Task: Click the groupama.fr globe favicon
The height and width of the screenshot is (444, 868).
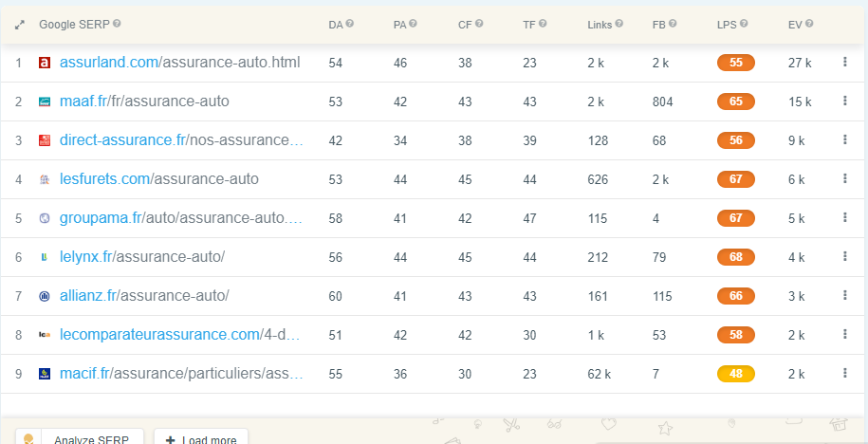Action: pos(45,218)
